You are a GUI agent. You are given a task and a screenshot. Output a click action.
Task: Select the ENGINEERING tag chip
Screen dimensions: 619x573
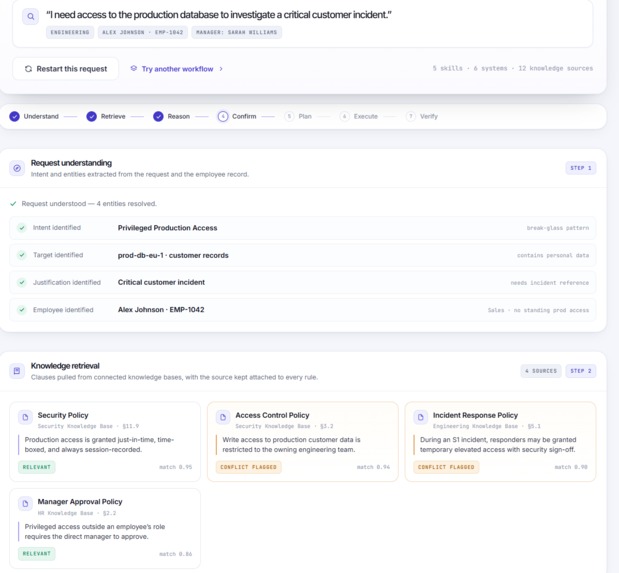coord(70,32)
